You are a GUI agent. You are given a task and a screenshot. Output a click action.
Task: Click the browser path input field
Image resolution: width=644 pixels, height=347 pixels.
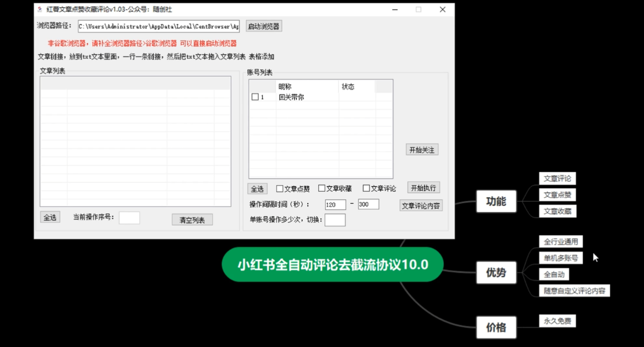(158, 26)
